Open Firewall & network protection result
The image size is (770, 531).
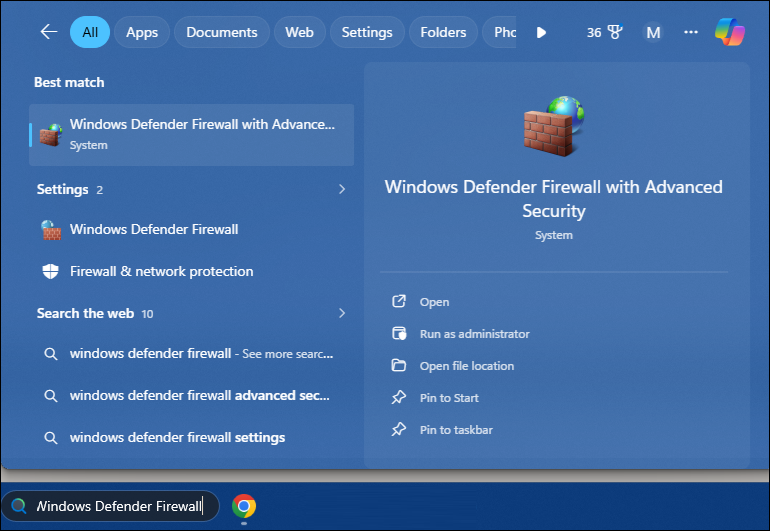192,271
